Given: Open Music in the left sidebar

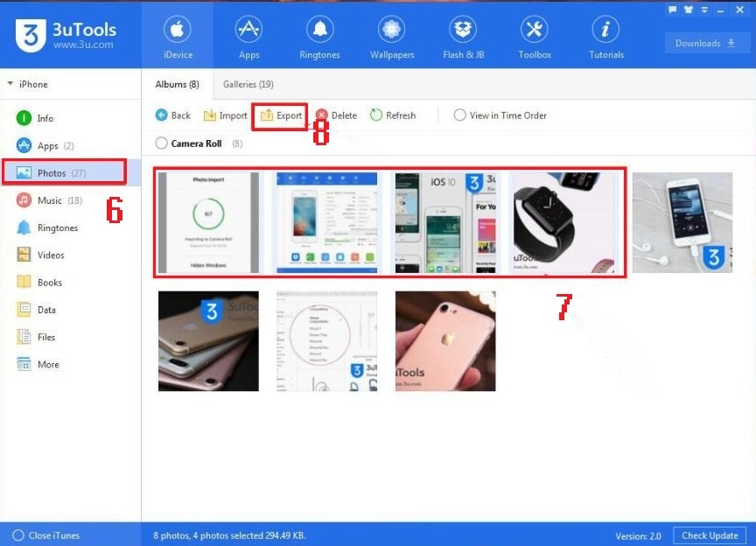Looking at the screenshot, I should point(50,200).
